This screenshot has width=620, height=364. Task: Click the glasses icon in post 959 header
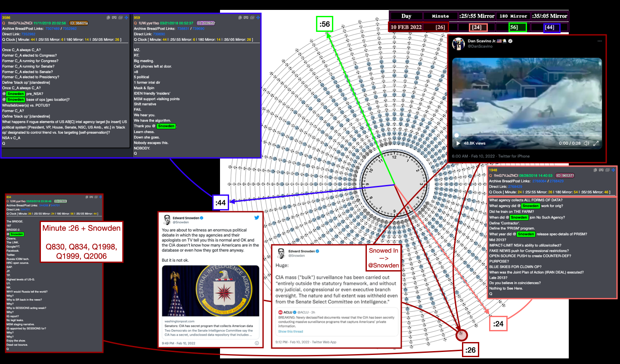pyautogui.click(x=246, y=18)
